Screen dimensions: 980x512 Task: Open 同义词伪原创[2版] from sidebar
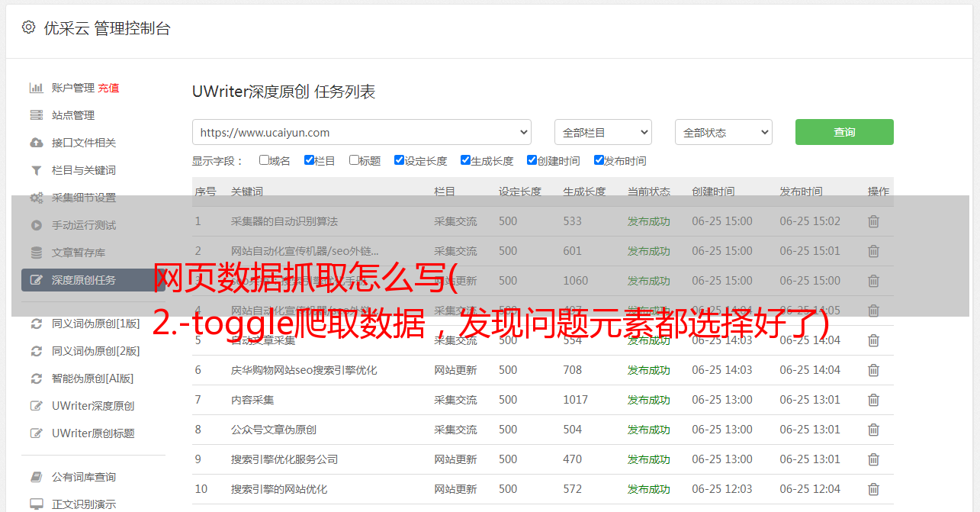(96, 351)
